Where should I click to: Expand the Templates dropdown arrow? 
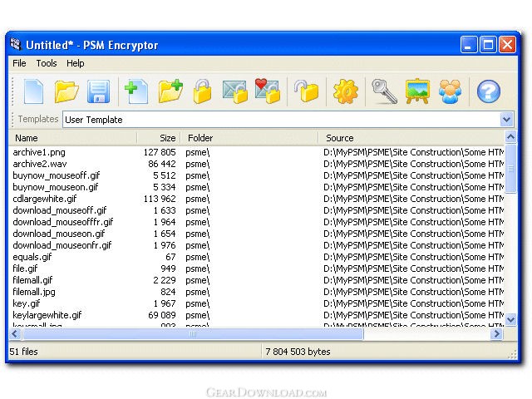[506, 120]
